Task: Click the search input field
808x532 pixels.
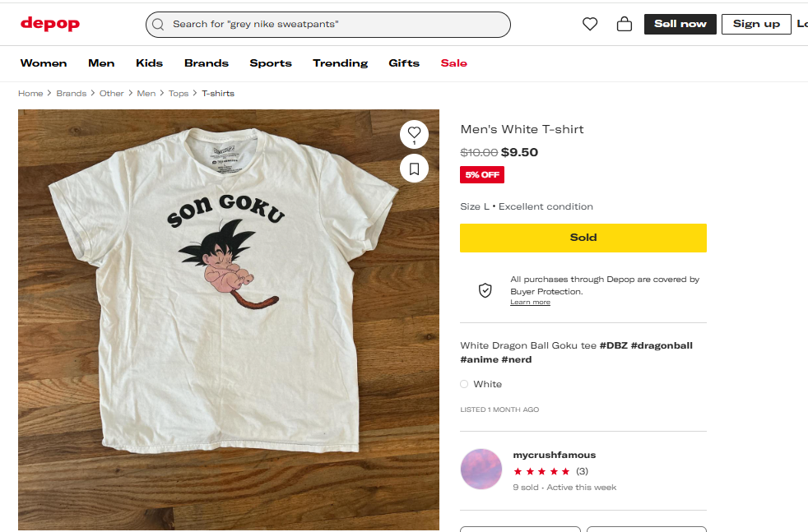Action: coord(337,25)
